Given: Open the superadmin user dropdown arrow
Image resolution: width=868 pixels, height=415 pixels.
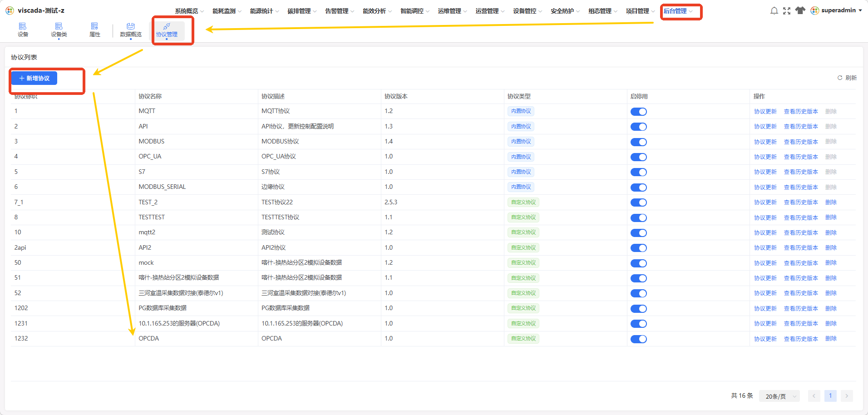Looking at the screenshot, I should pyautogui.click(x=860, y=10).
